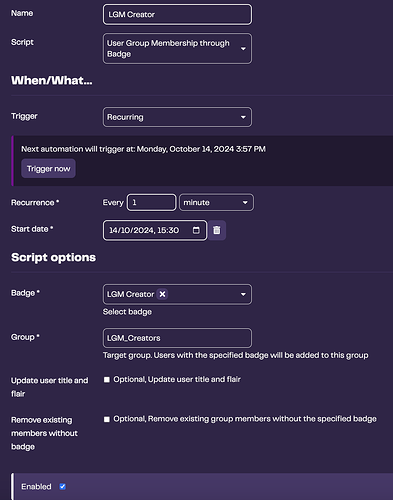
Task: Open the Trigger dropdown set to Recurring
Action: pyautogui.click(x=177, y=117)
